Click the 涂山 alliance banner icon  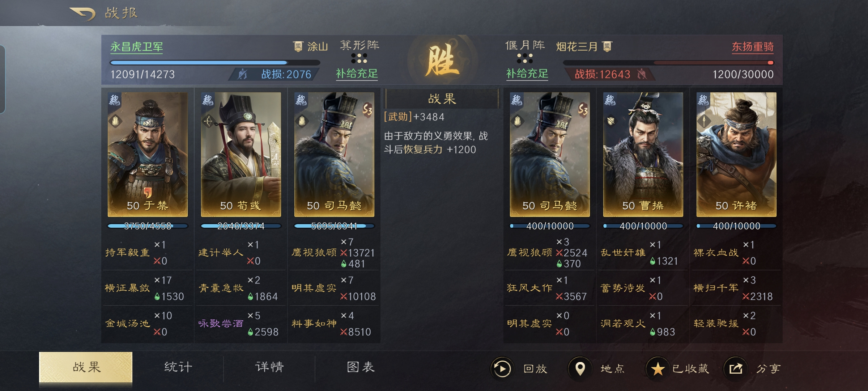(x=298, y=46)
